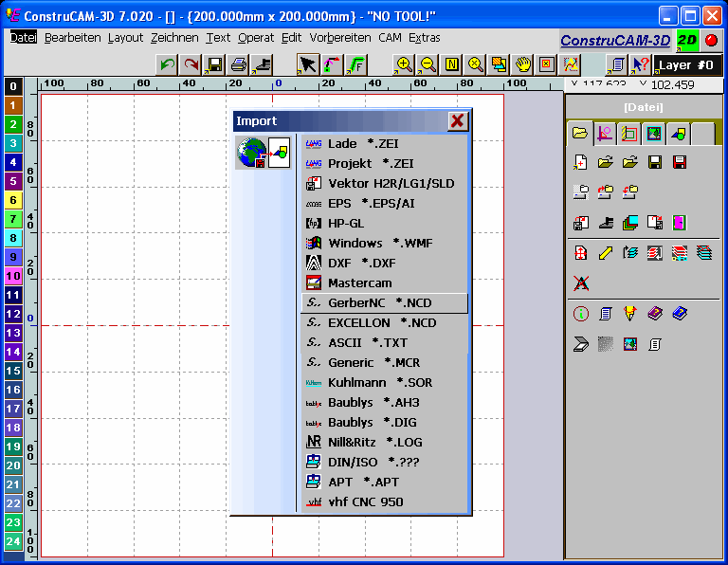728x565 pixels.
Task: Toggle the red record indicator button
Action: (x=711, y=40)
